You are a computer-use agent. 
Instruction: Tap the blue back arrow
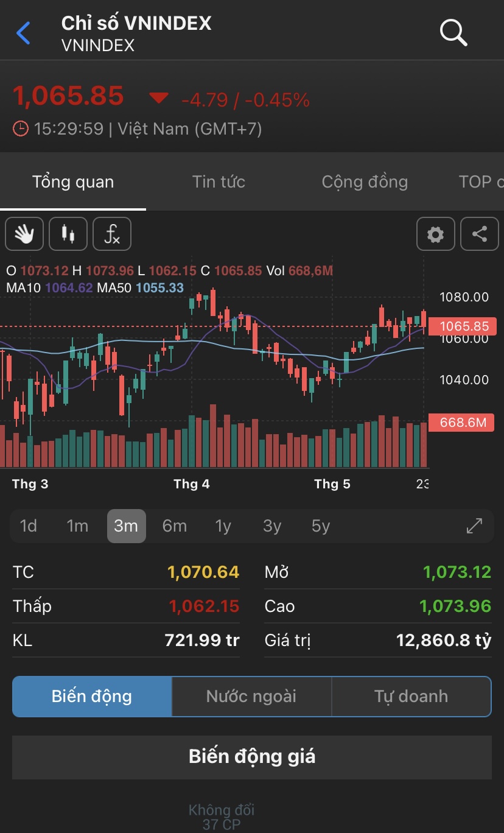pos(23,33)
